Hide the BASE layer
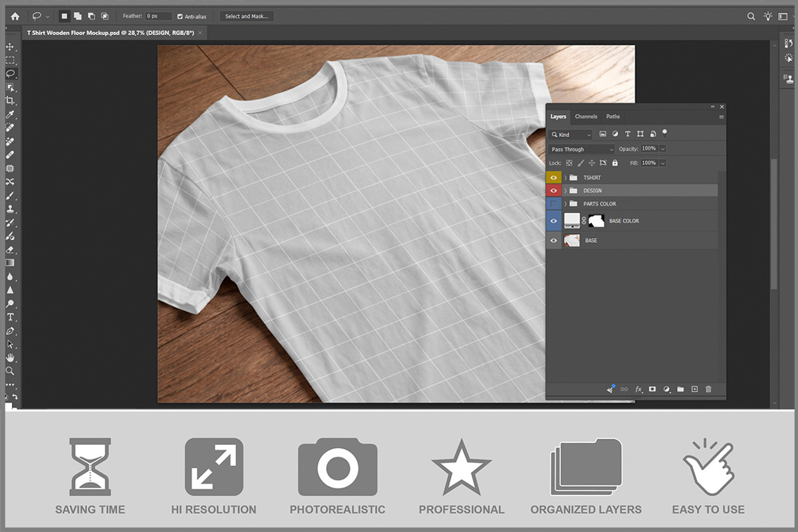The image size is (798, 532). (x=553, y=240)
